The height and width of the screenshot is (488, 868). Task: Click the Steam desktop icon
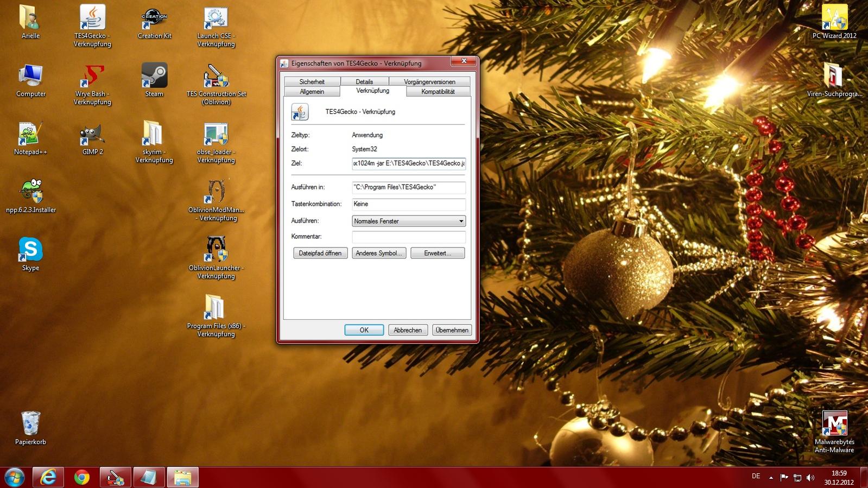click(x=154, y=77)
